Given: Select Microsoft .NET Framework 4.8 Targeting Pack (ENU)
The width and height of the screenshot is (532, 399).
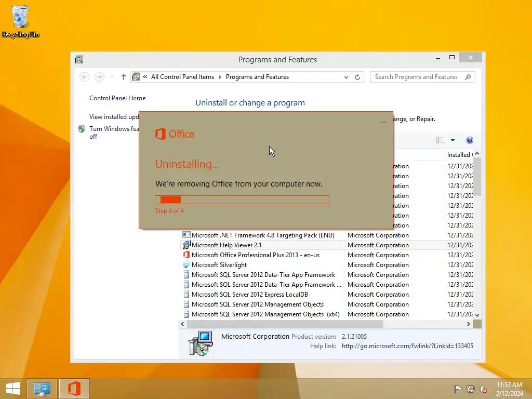Looking at the screenshot, I should [x=263, y=235].
